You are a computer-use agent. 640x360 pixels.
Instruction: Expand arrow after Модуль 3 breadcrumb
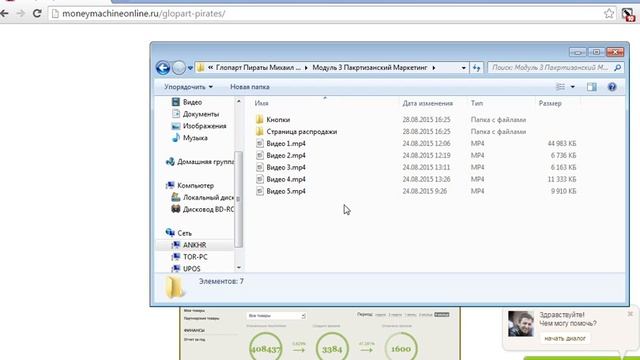click(x=433, y=68)
